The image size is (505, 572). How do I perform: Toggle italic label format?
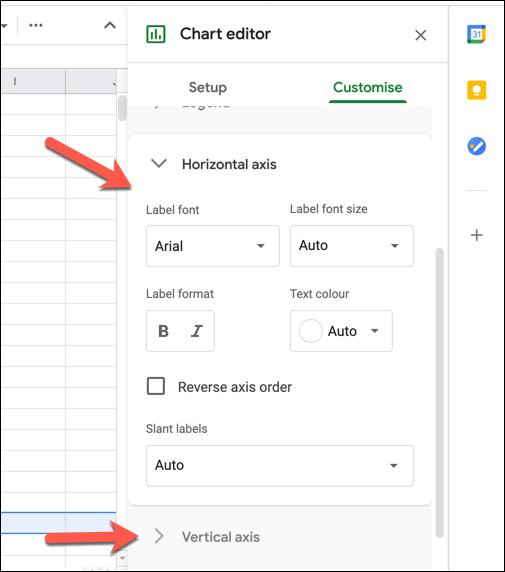click(x=197, y=331)
